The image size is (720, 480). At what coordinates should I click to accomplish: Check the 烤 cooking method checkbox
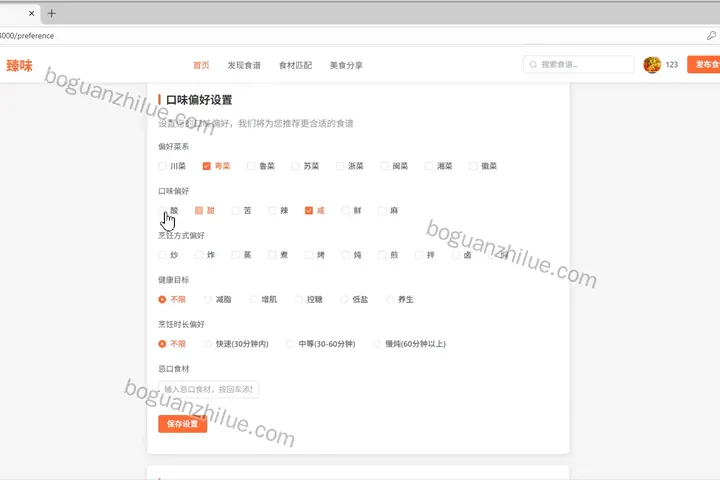(x=309, y=255)
